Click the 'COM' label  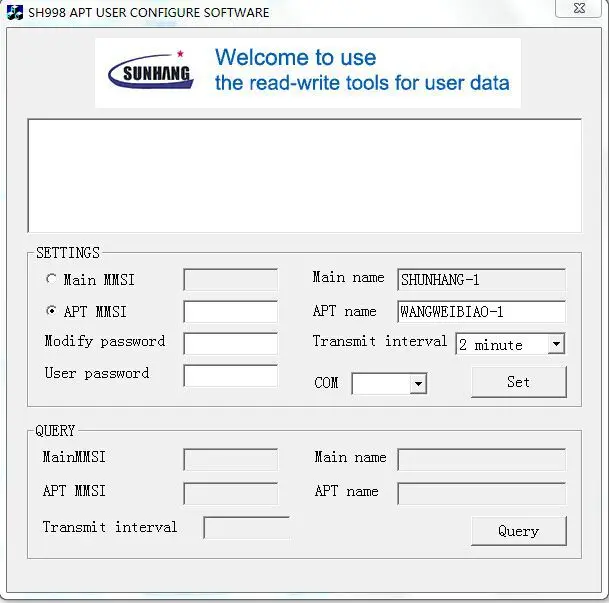coord(326,383)
